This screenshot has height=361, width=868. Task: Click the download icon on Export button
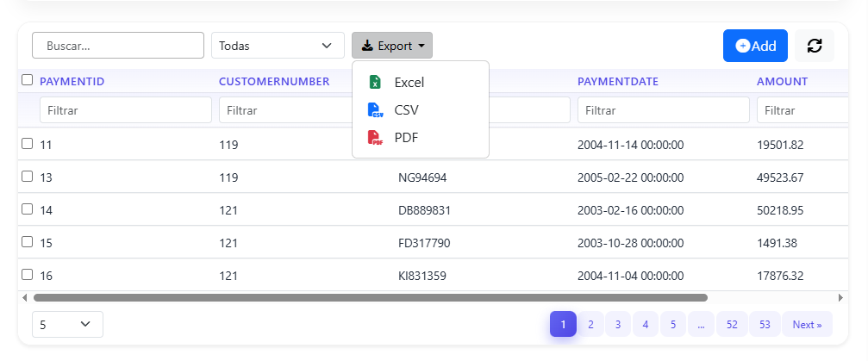click(367, 46)
